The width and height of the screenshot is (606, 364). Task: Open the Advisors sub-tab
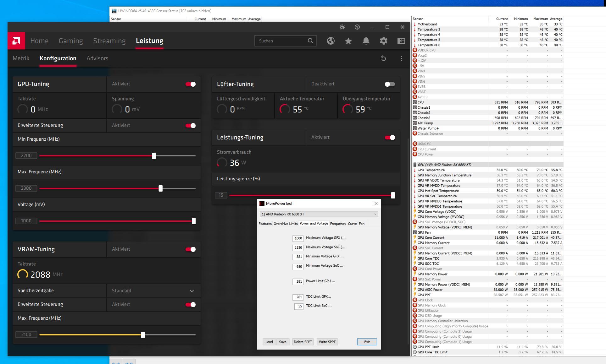tap(97, 58)
